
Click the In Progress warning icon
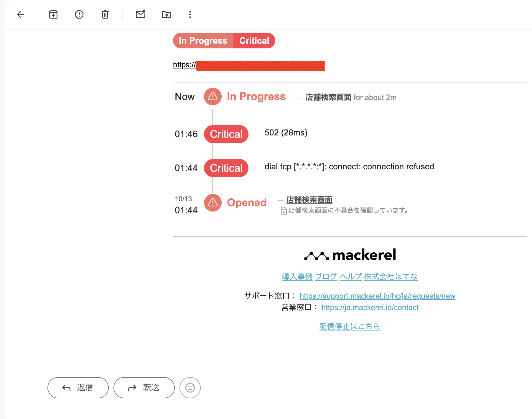click(x=213, y=96)
